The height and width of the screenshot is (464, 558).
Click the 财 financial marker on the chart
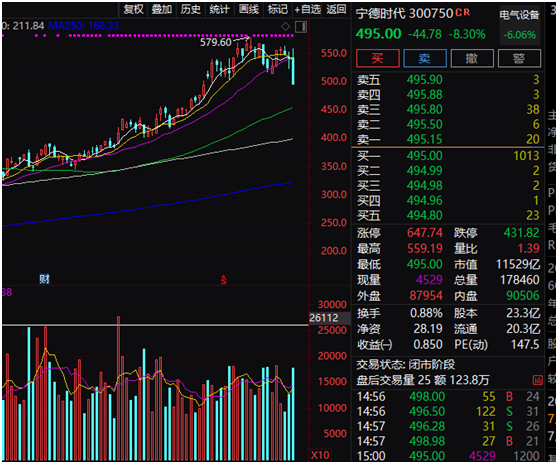pos(44,279)
